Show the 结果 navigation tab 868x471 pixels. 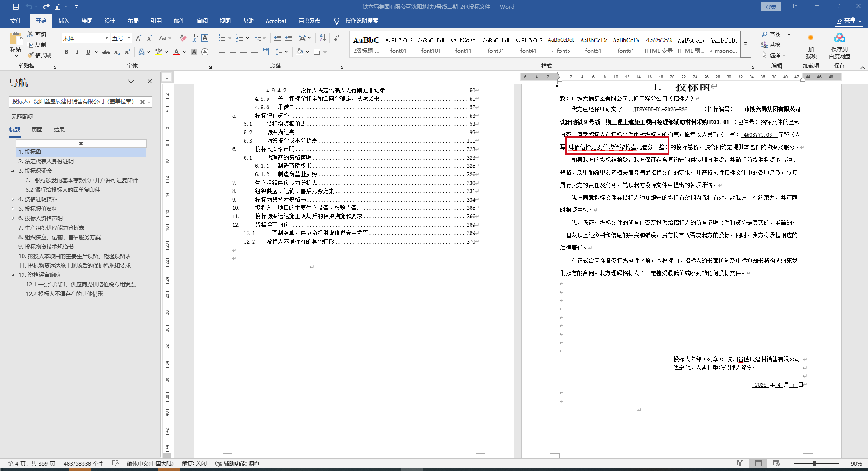[59, 130]
